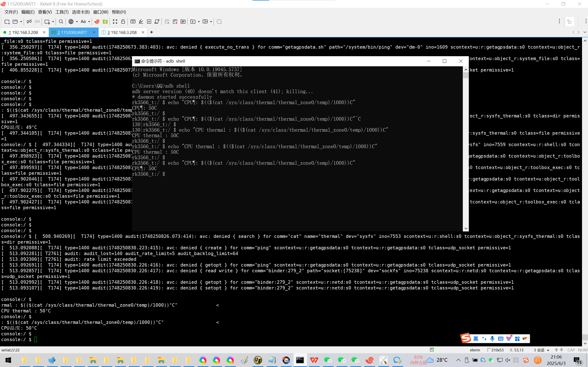Expand the encoding globe dropdown arrow
This screenshot has width=588, height=367.
(77, 22)
